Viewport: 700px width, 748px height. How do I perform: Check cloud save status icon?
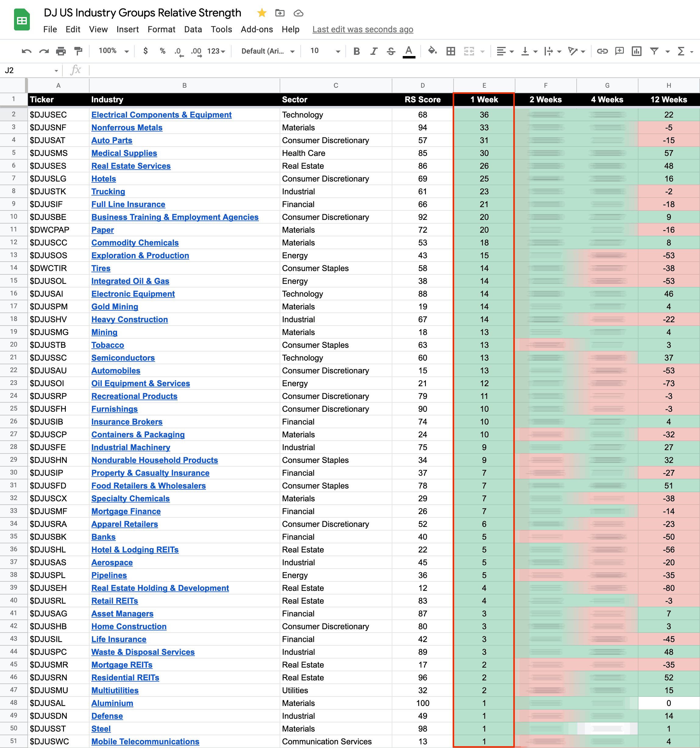(x=299, y=13)
